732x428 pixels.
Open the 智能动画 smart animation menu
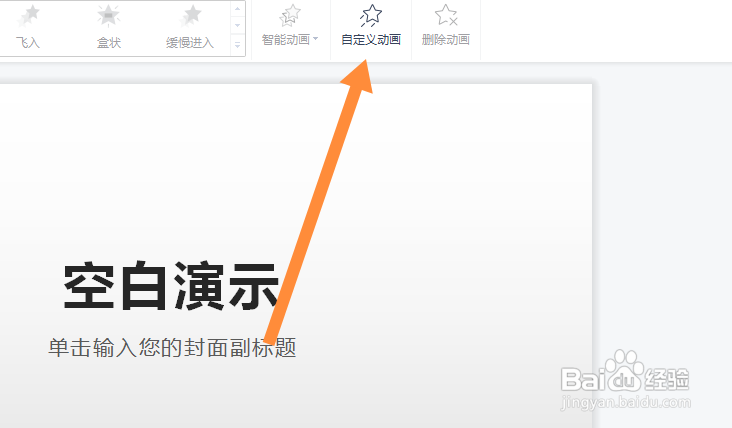click(290, 26)
